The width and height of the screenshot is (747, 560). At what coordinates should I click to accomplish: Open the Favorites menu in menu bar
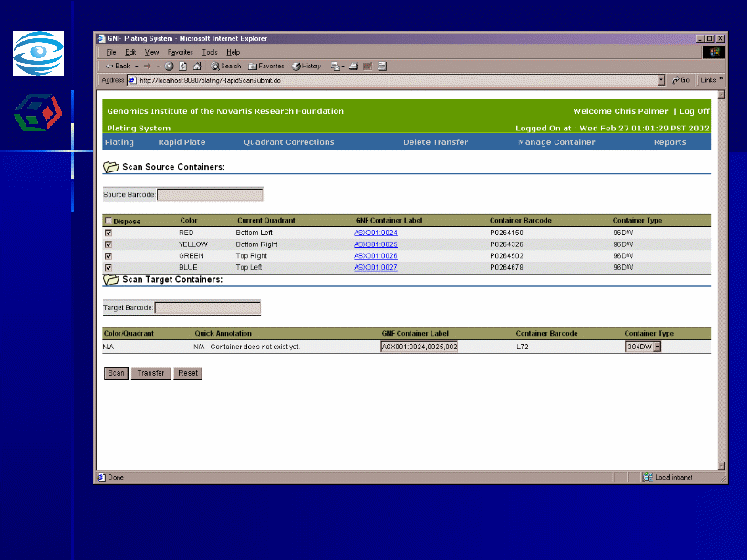(x=180, y=53)
